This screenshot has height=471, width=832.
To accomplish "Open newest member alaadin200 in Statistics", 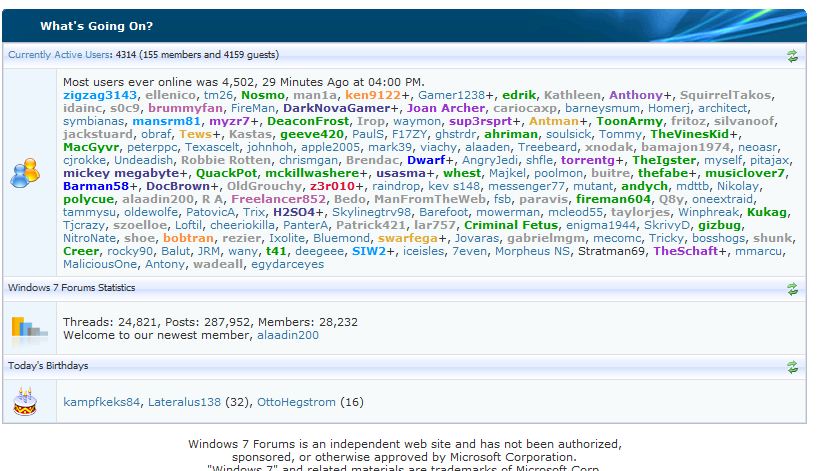I will click(288, 336).
